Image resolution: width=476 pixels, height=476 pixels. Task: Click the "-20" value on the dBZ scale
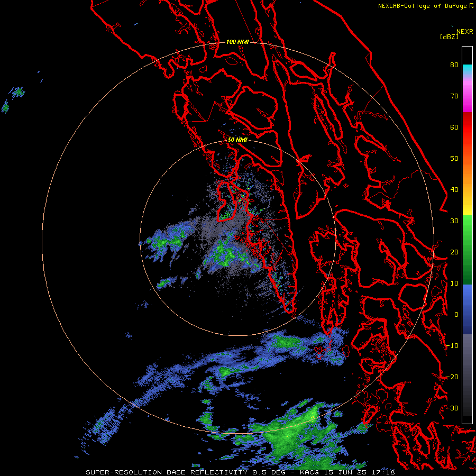pyautogui.click(x=452, y=377)
